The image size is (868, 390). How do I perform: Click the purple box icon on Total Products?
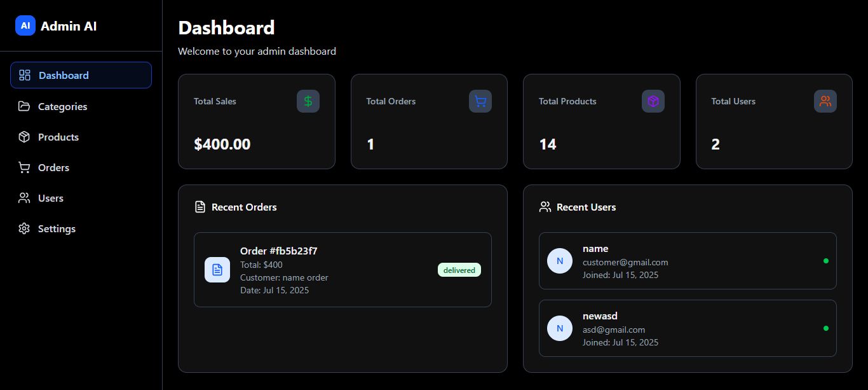tap(653, 101)
